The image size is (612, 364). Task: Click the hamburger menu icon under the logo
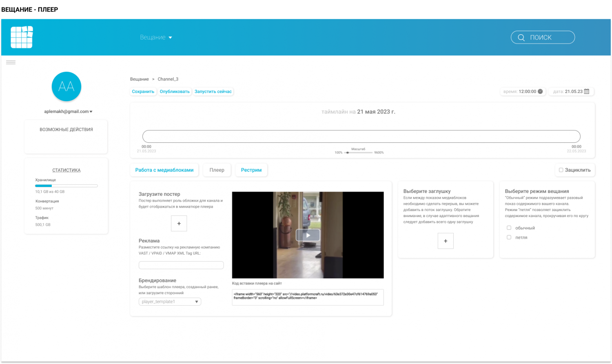point(11,62)
